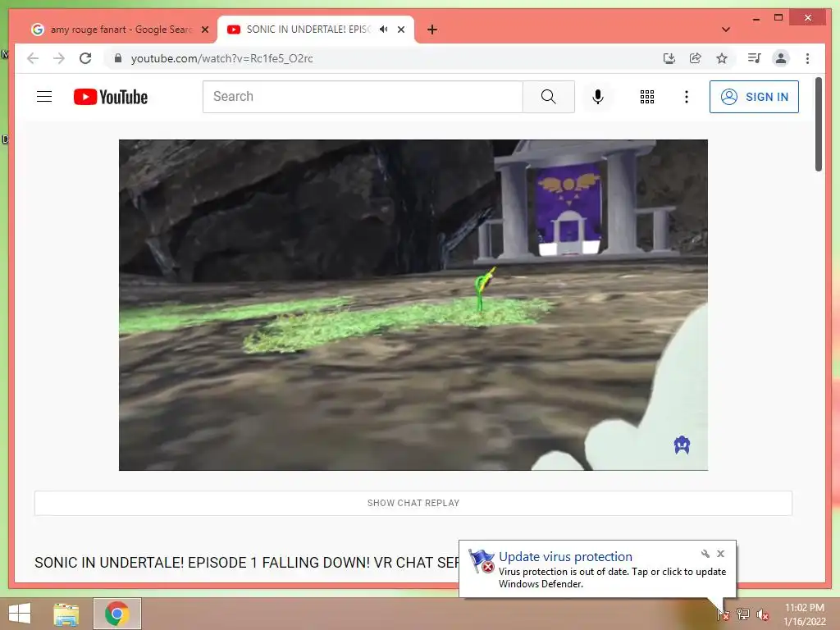Click SIGN IN button

point(754,97)
